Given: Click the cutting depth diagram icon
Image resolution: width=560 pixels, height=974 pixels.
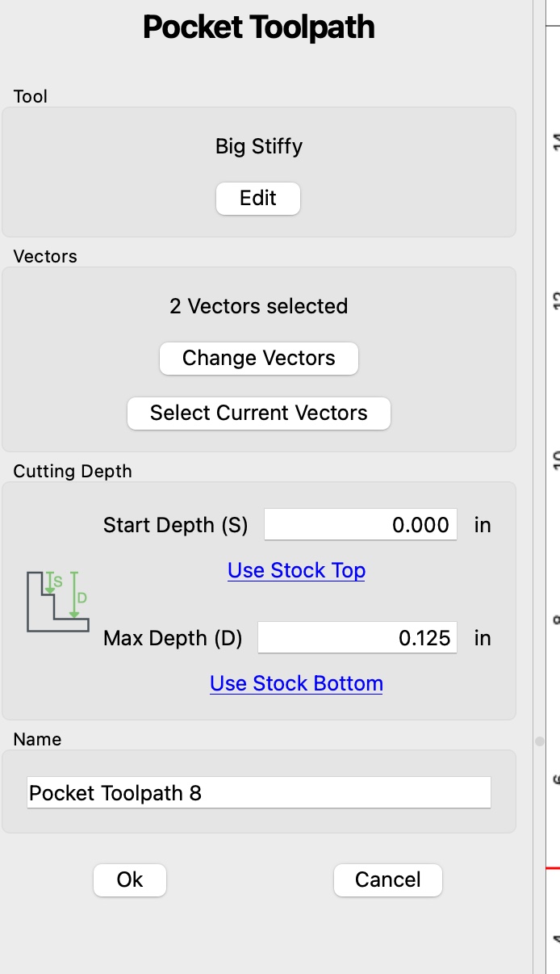Looking at the screenshot, I should click(58, 601).
